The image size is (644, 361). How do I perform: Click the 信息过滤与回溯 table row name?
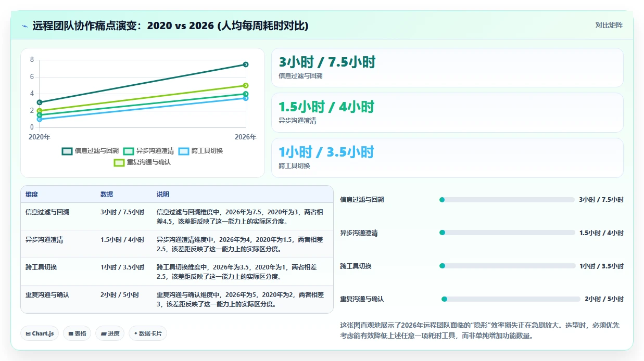(x=47, y=212)
